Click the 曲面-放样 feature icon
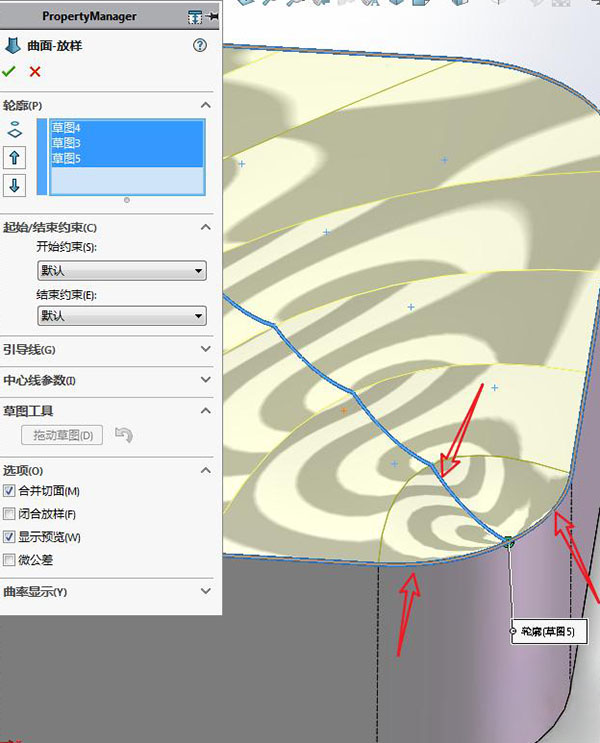Image resolution: width=600 pixels, height=743 pixels. pyautogui.click(x=13, y=46)
